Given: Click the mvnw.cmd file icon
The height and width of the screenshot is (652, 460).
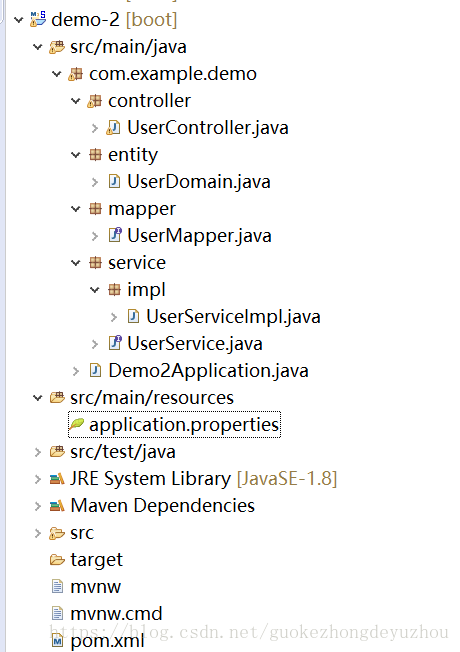Looking at the screenshot, I should (x=57, y=614).
